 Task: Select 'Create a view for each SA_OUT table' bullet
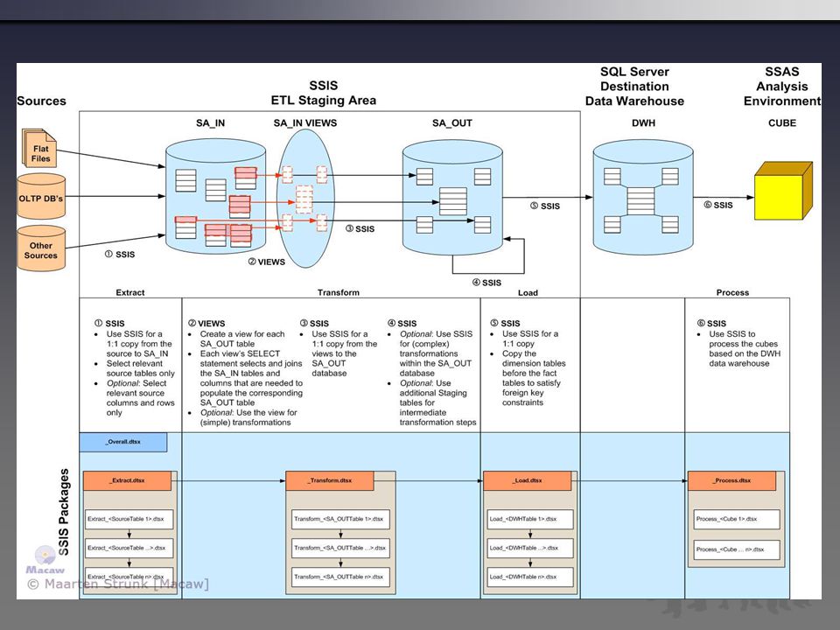[242, 339]
